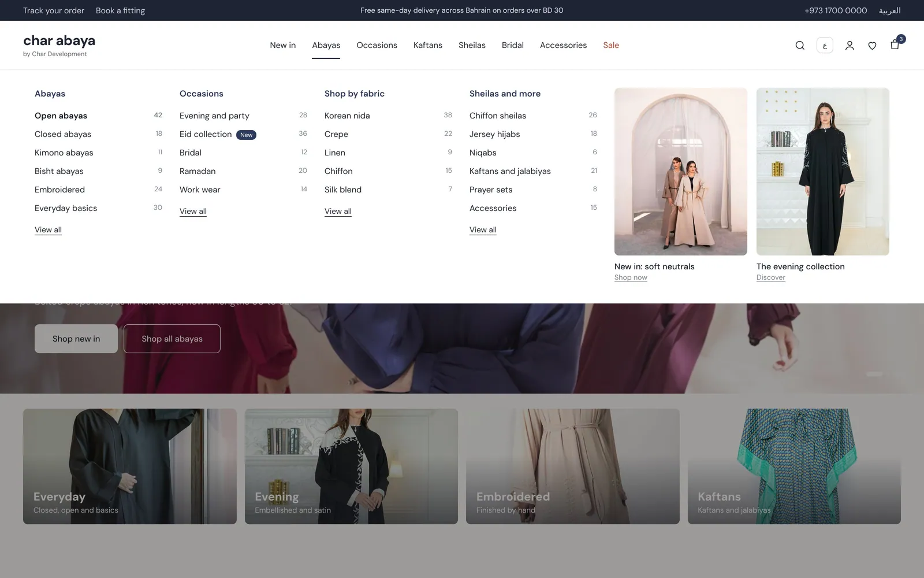Click the Shop all abayas button
924x578 pixels.
(172, 339)
